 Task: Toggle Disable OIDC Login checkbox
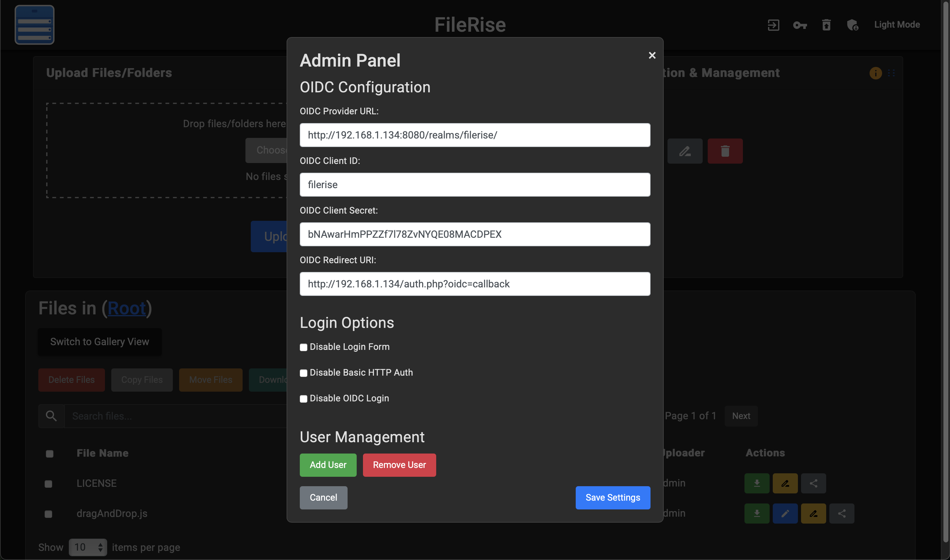303,399
